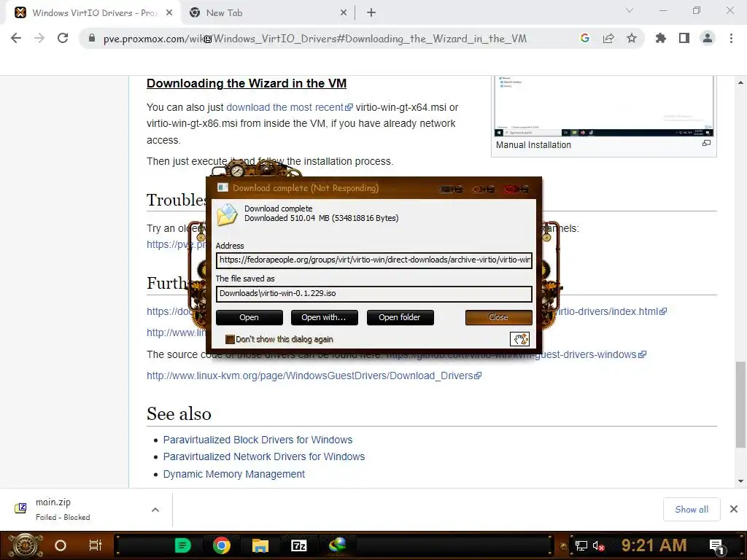Bookmark this page with the star icon

point(631,38)
